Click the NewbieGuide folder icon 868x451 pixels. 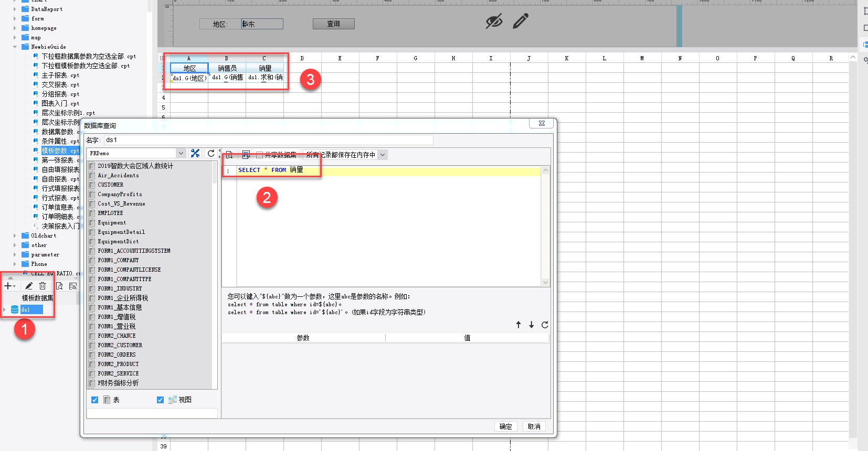click(25, 47)
